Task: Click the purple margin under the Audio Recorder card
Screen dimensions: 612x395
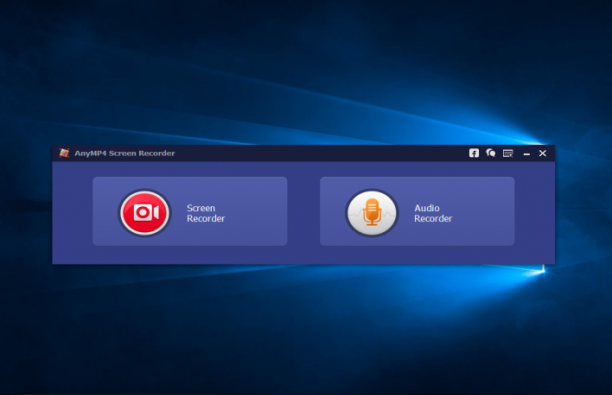Action: [417, 254]
